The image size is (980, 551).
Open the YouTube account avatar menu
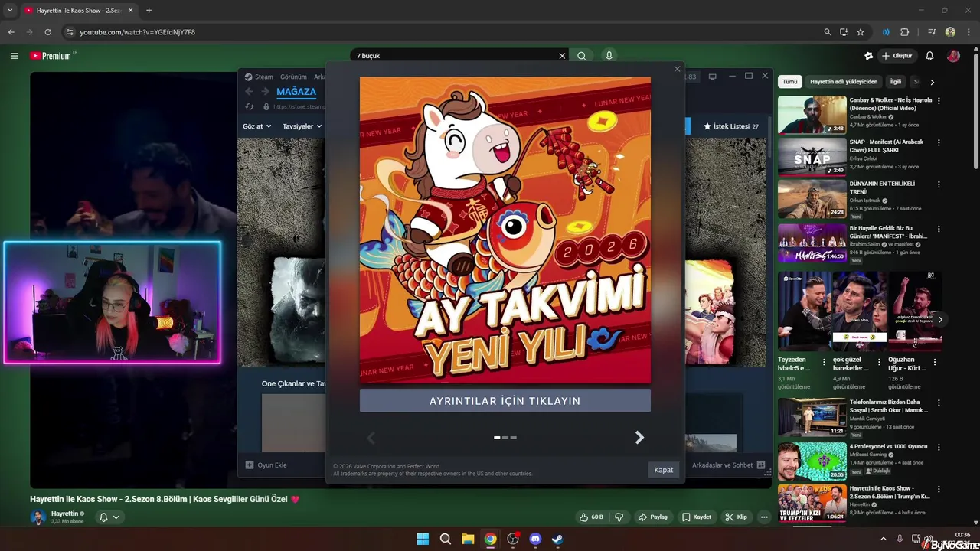coord(953,56)
